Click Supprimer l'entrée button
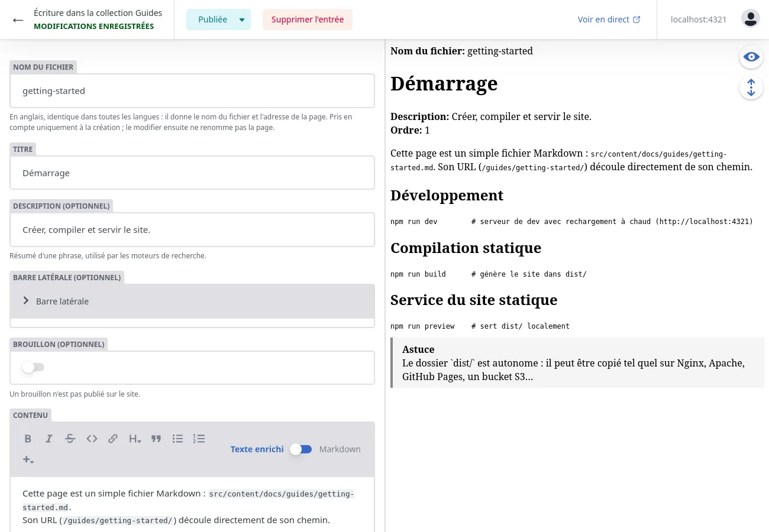 tap(308, 20)
